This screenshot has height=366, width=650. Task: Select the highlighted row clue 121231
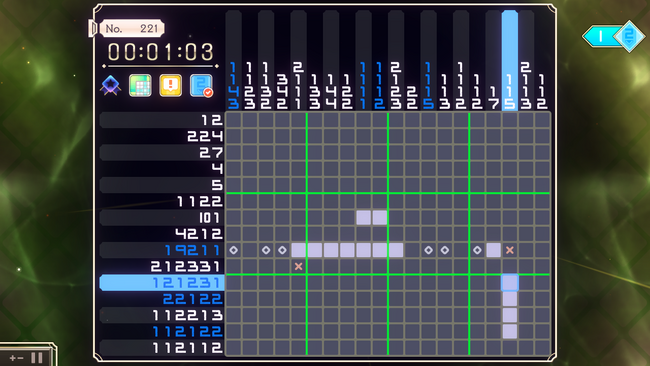162,283
